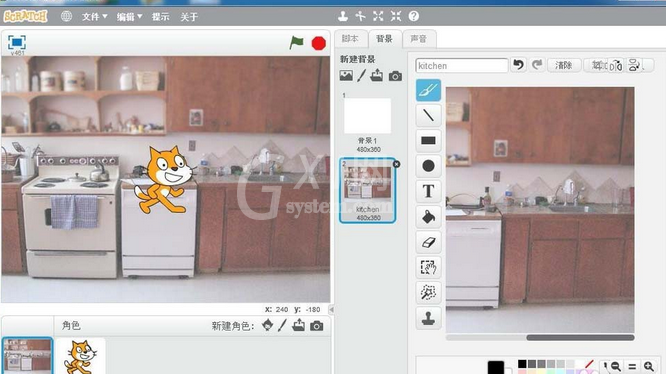
Task: Select the stage thumbnail in sprite pane
Action: pyautogui.click(x=27, y=356)
